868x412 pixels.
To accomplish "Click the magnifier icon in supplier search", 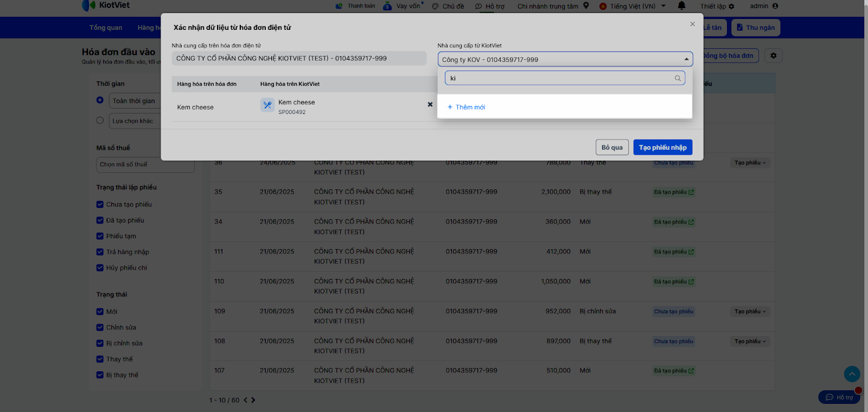I will [x=678, y=78].
